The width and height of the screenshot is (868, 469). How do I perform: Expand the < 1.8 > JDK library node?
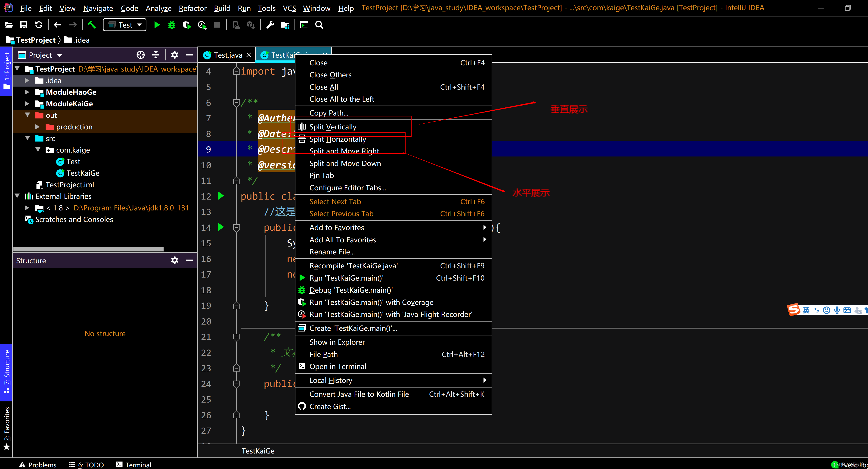point(27,208)
